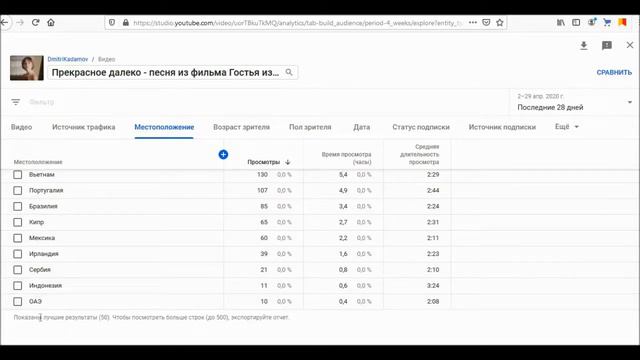
Task: Click the Видео breadcrumb link
Action: 107,59
